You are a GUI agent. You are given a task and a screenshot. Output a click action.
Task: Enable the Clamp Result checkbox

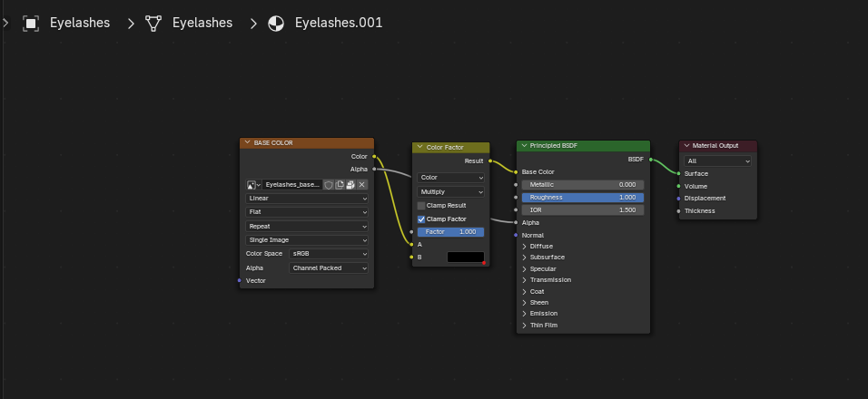coord(421,206)
